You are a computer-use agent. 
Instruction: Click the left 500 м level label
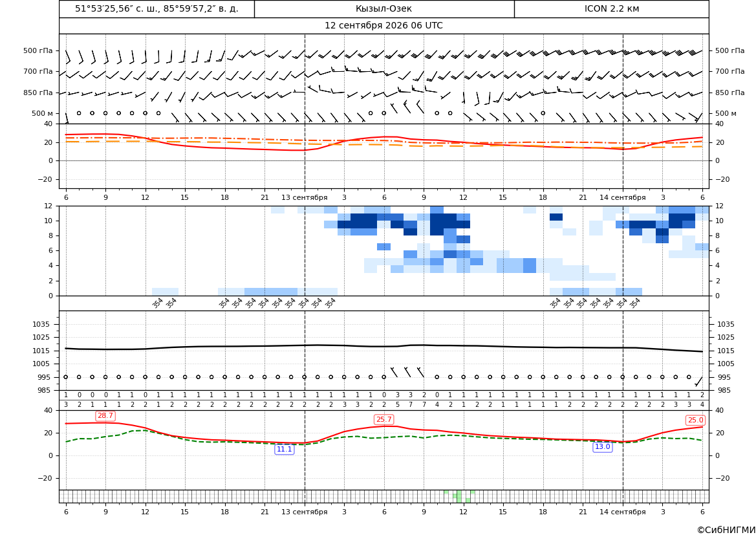[x=43, y=113]
